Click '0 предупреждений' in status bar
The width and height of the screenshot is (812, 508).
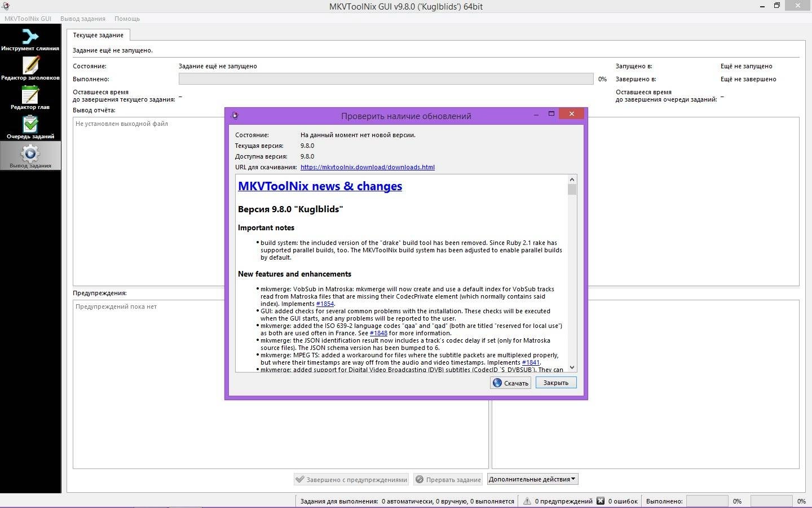point(563,501)
